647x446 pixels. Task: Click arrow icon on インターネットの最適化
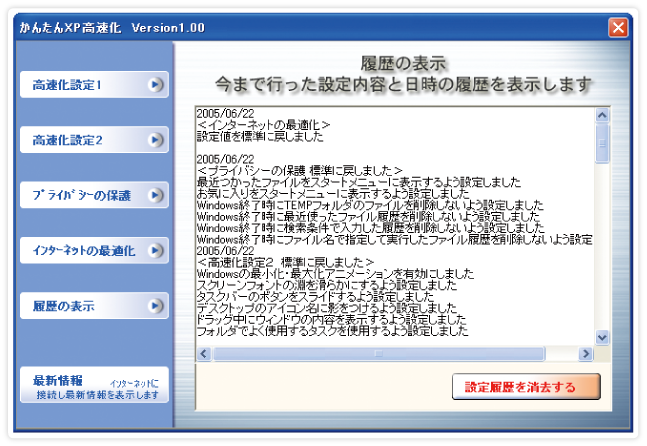pyautogui.click(x=156, y=250)
